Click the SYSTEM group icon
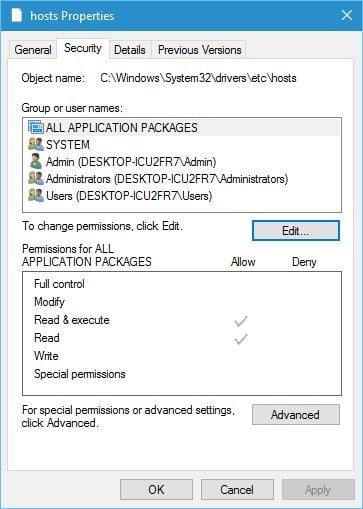 36,145
